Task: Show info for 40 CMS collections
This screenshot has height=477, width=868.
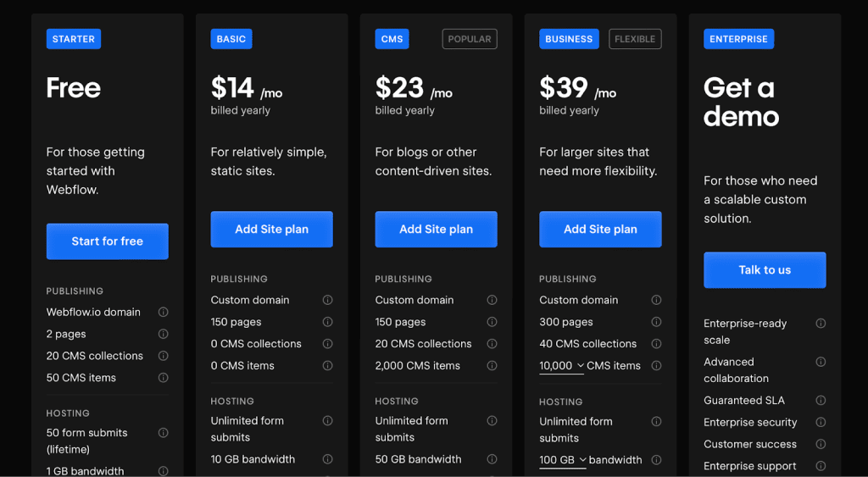Action: [x=657, y=344]
